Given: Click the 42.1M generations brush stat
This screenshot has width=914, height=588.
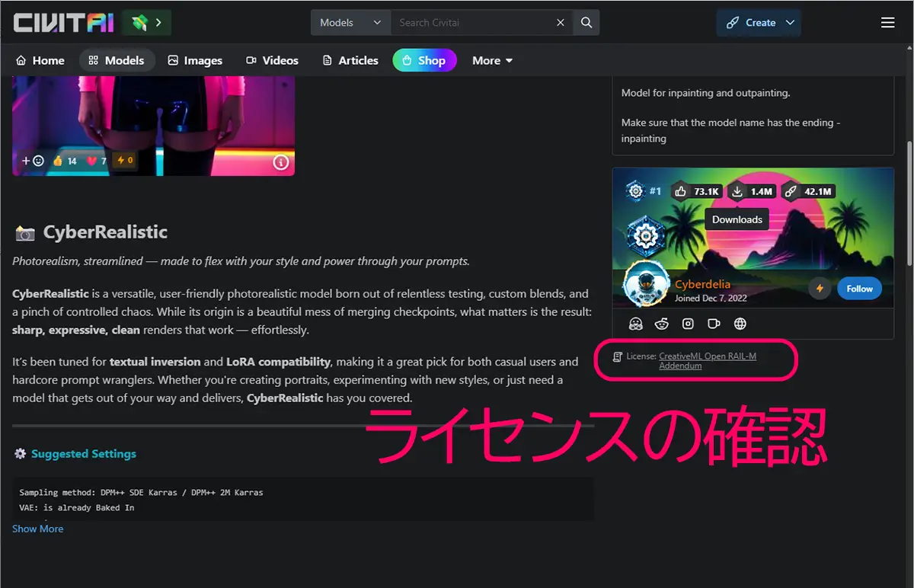Looking at the screenshot, I should pos(808,191).
